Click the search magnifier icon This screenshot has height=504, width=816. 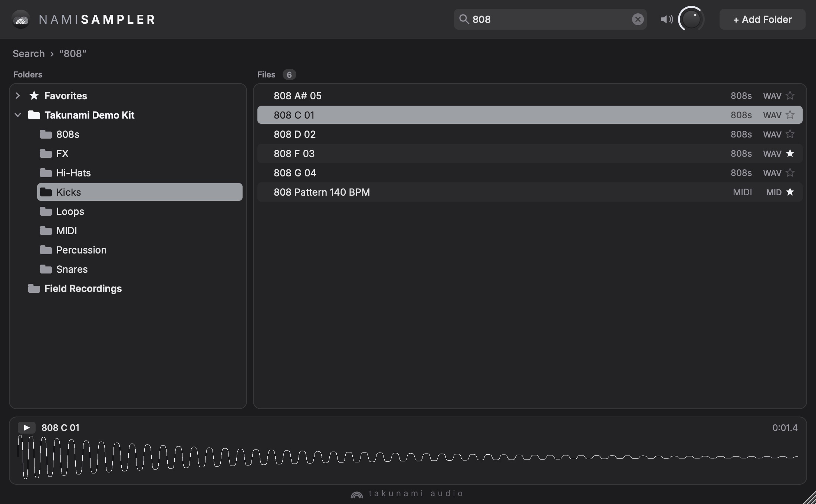pyautogui.click(x=464, y=19)
